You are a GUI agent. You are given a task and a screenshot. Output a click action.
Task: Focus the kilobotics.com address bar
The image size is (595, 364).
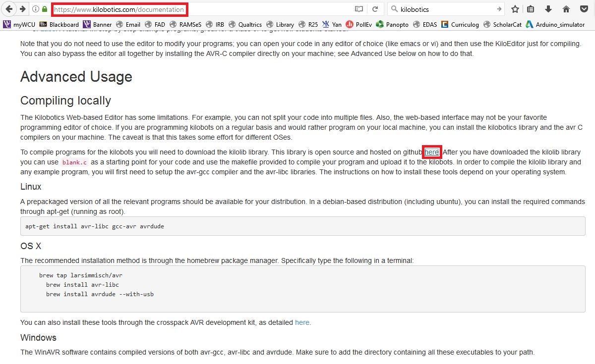point(119,9)
